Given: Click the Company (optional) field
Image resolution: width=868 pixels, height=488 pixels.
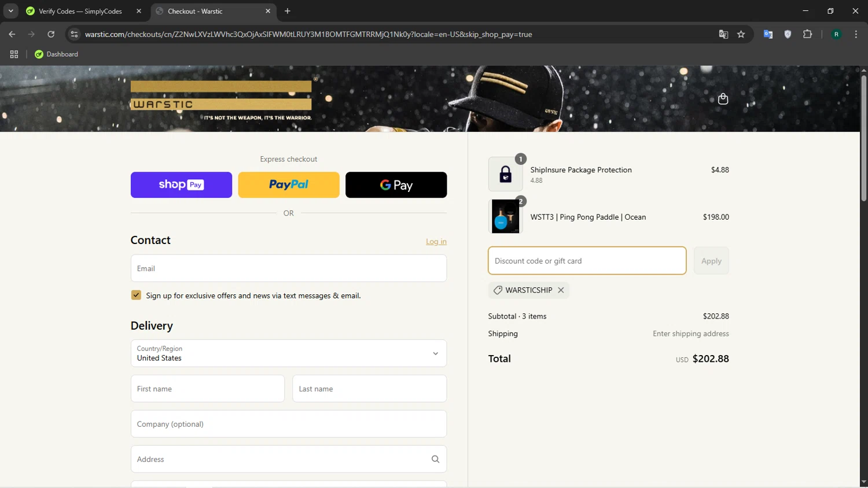Looking at the screenshot, I should (x=289, y=424).
